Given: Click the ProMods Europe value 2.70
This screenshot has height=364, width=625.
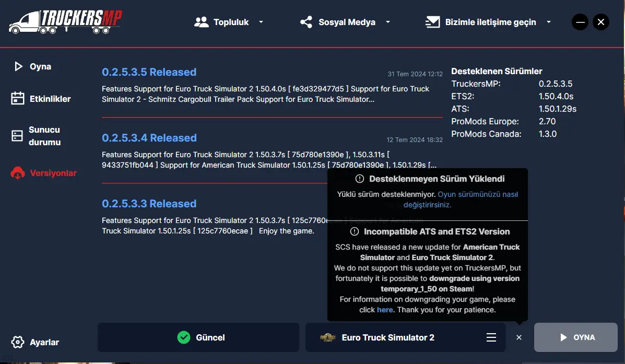Looking at the screenshot, I should pyautogui.click(x=547, y=121).
